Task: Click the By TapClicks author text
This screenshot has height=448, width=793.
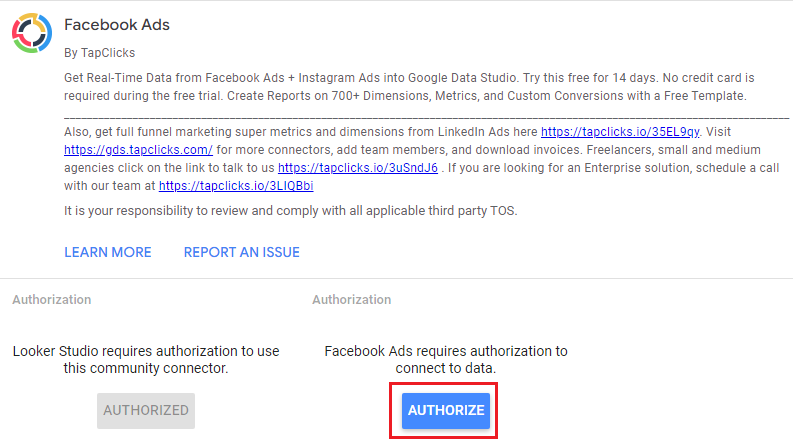Action: [100, 53]
